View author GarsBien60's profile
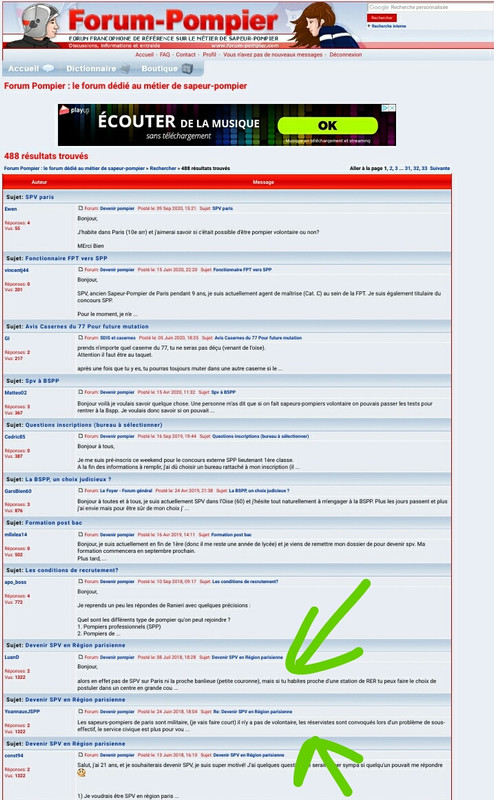The width and height of the screenshot is (494, 800). pos(18,491)
